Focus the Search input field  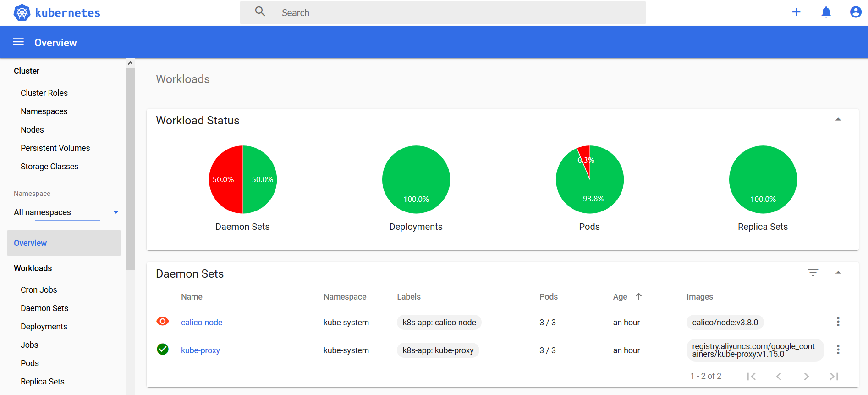(x=443, y=12)
